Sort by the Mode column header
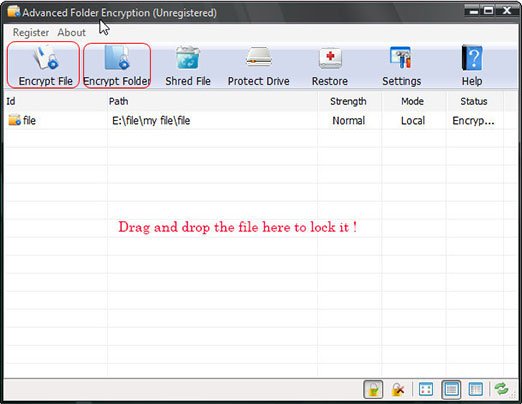 click(413, 101)
